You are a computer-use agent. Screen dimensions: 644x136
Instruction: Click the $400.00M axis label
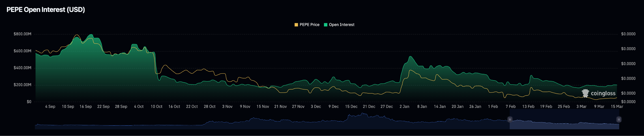pos(22,68)
